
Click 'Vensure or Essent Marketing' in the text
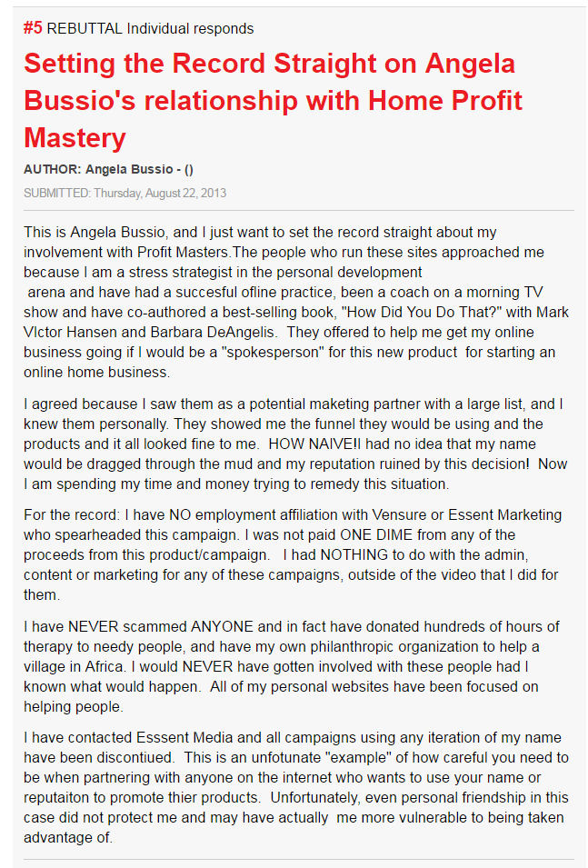[467, 514]
